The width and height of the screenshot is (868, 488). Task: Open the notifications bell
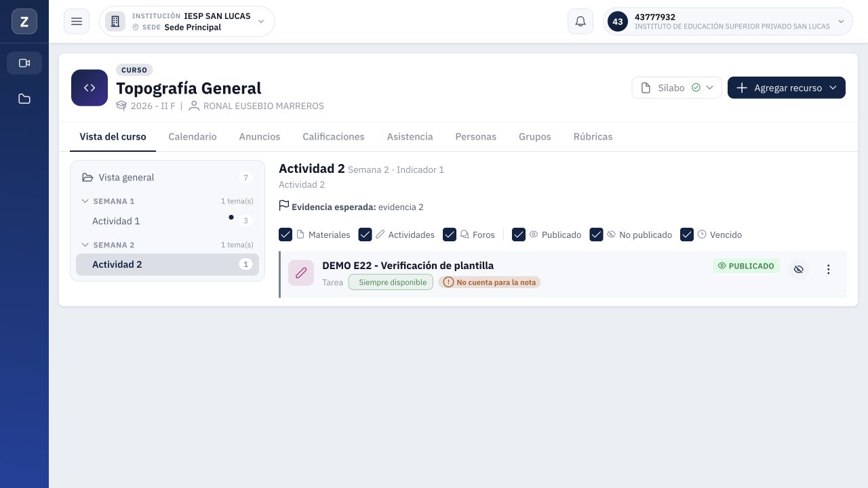(580, 22)
